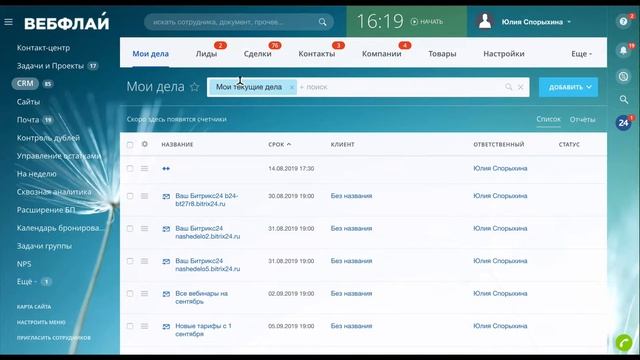Open the Bitrix24 round 24 icon
640x360 pixels.
(x=623, y=122)
